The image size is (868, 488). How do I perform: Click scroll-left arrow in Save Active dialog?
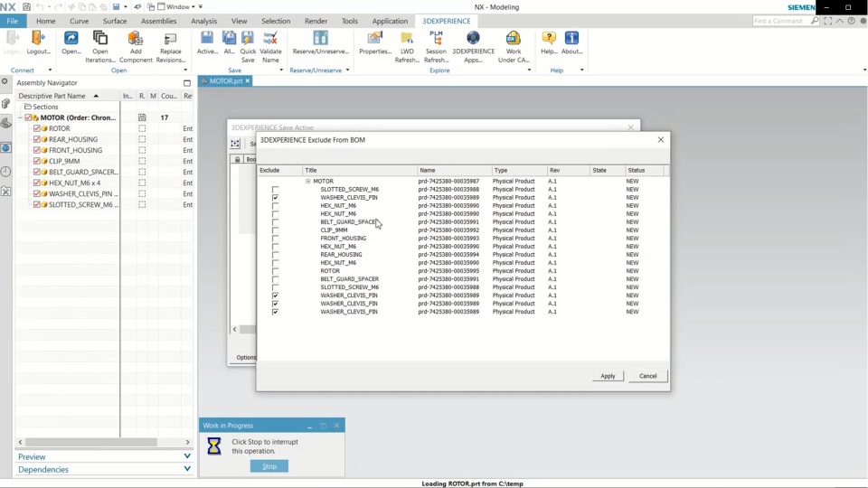(235, 329)
